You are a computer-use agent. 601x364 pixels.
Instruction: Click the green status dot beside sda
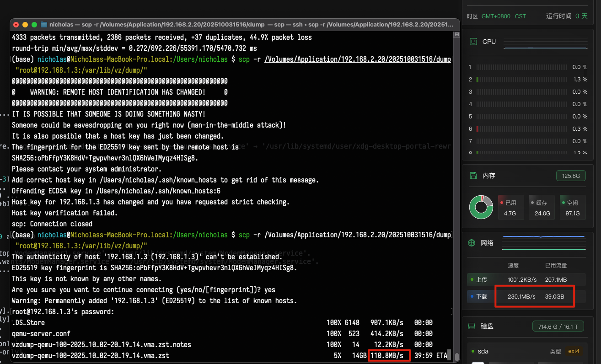(472, 352)
